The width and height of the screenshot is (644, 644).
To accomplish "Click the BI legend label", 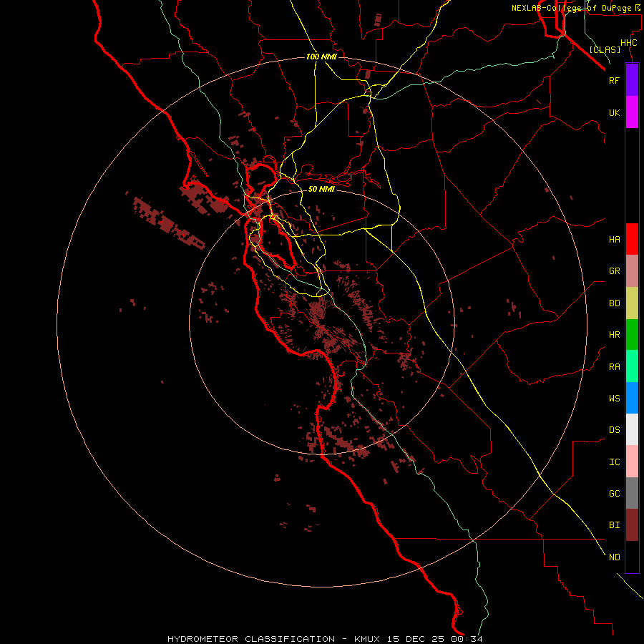I will (x=614, y=525).
